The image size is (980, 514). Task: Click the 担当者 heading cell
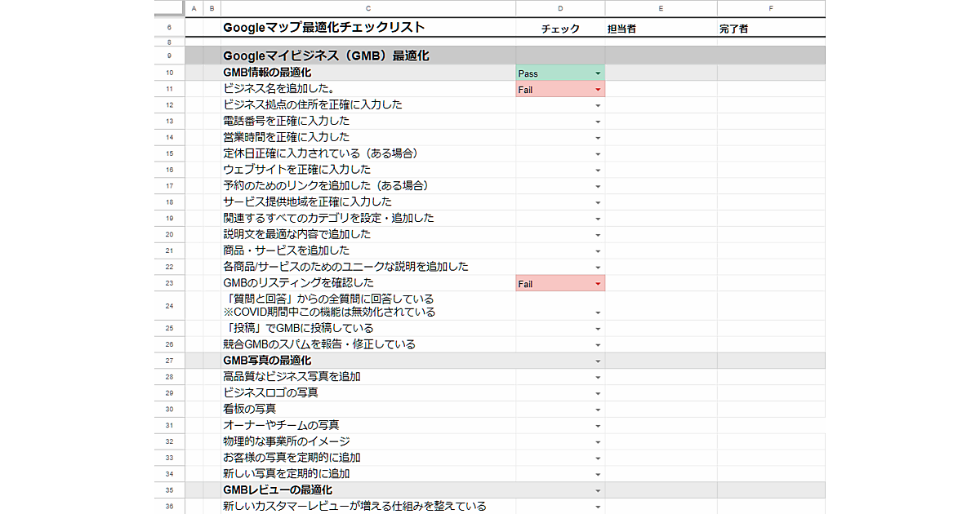point(661,29)
